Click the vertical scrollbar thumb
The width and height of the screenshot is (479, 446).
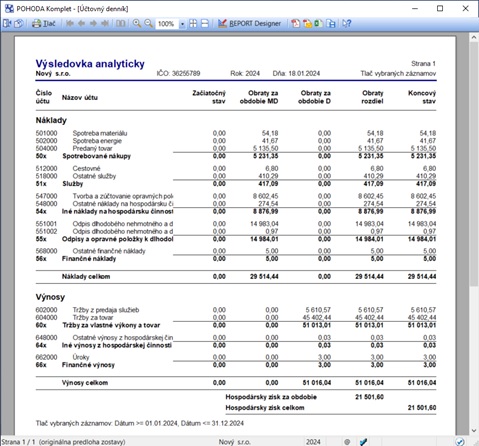pos(474,163)
